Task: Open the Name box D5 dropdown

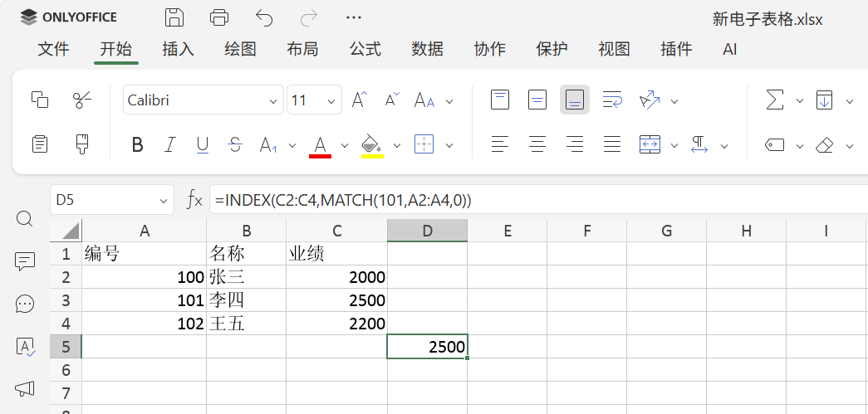Action: (x=164, y=201)
